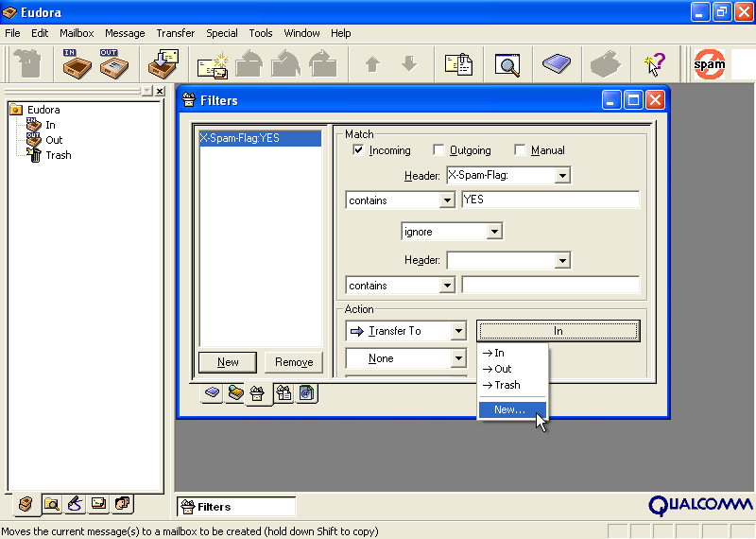Click the grayed Print toolbar icon
The image size is (756, 539).
coord(606,63)
